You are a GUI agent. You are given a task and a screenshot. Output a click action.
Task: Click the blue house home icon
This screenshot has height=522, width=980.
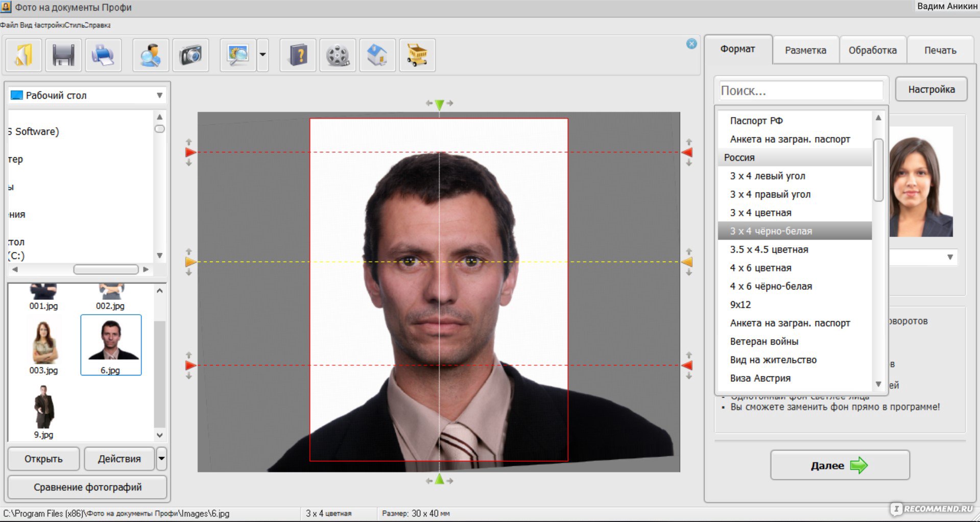(x=377, y=55)
